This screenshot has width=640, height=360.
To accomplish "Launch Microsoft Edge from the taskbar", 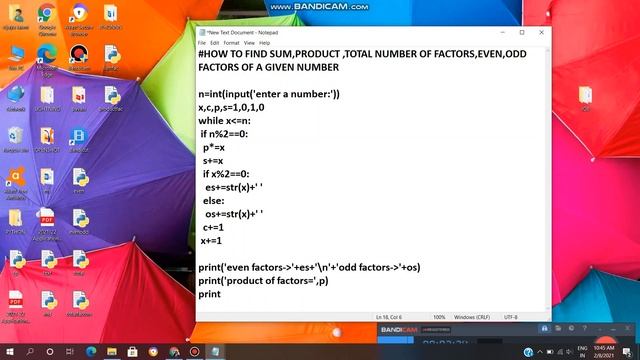I will (91, 351).
